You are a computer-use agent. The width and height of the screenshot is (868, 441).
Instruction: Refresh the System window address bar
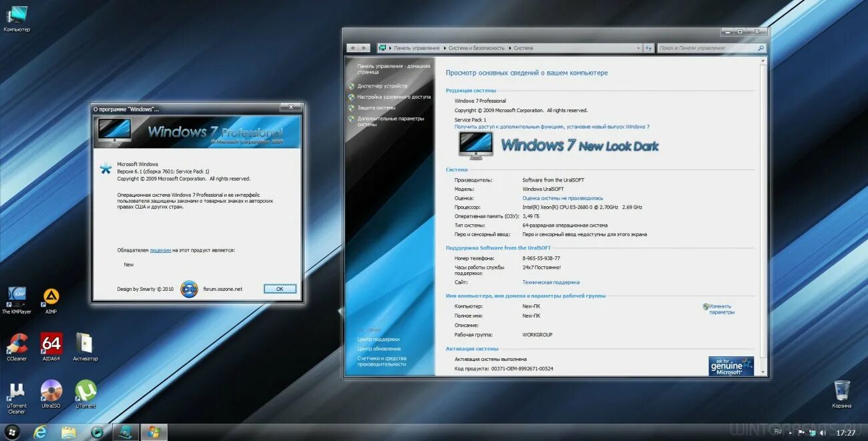coord(648,48)
